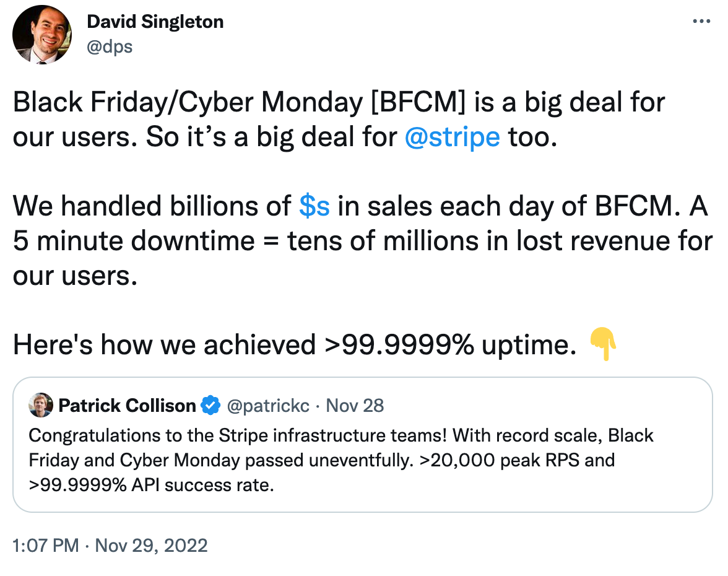Click the >99.9999% API success rate text
Screen dimensions: 728x576
[151, 485]
